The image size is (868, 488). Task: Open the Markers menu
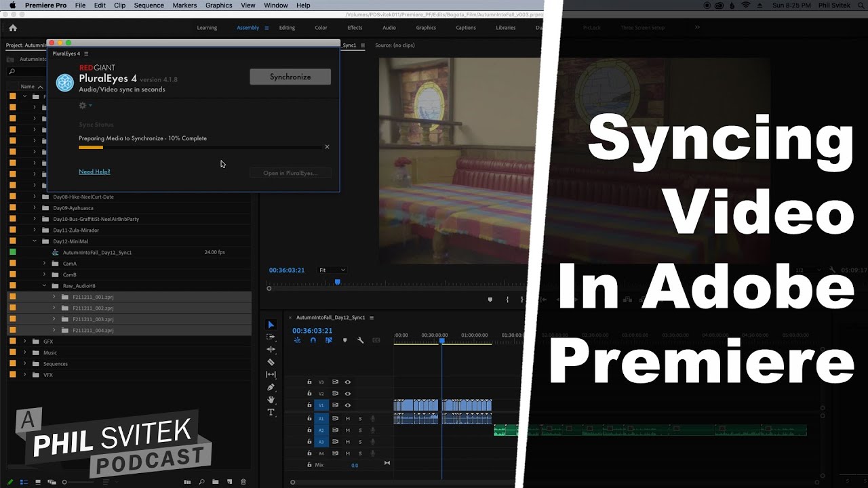click(184, 5)
